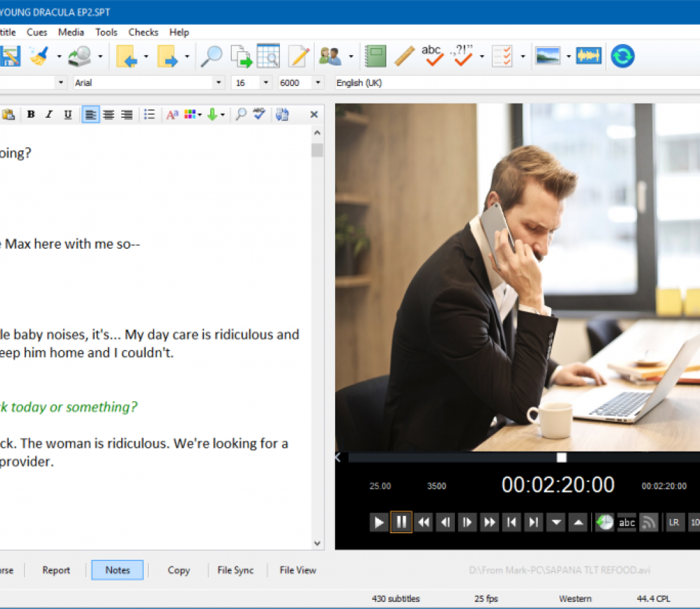This screenshot has height=609, width=700.
Task: Expand the font size 16 dropdown
Action: click(266, 83)
